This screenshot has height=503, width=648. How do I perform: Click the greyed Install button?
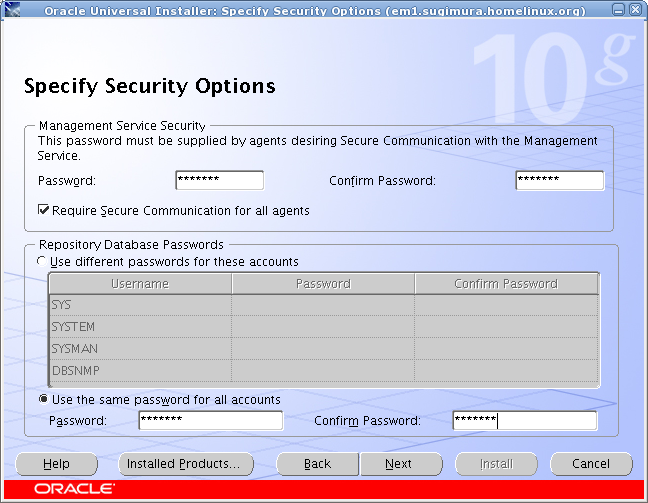click(496, 464)
